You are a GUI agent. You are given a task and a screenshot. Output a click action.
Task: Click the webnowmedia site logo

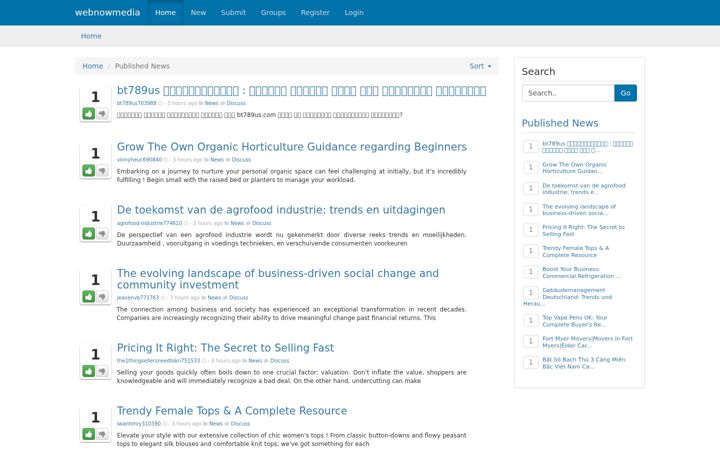click(x=107, y=12)
